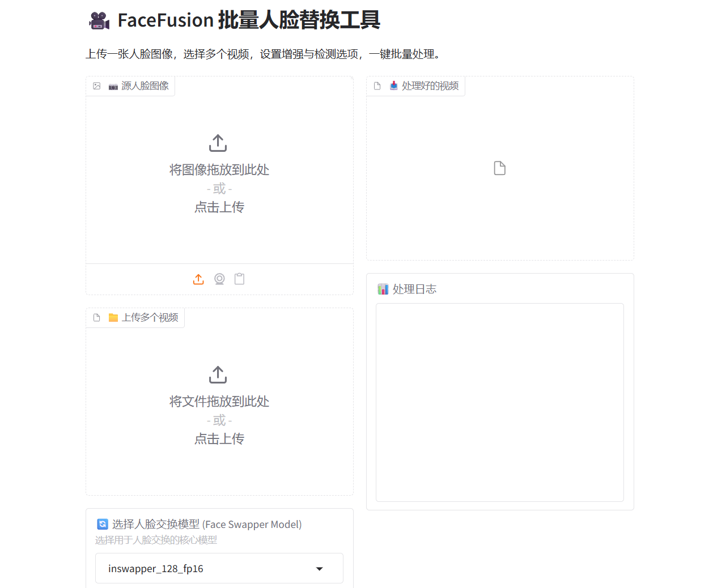Click the 选择用于人脸交换的核心模型 description text
Image resolution: width=713 pixels, height=588 pixels.
pyautogui.click(x=156, y=540)
